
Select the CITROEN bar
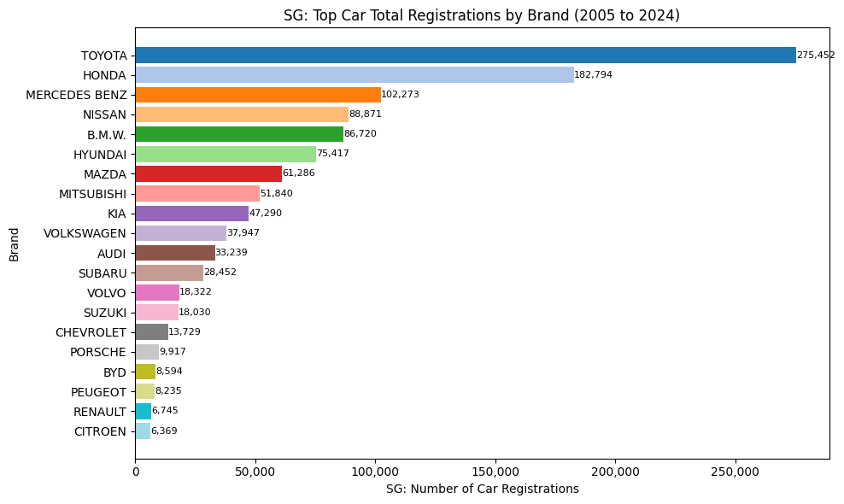pyautogui.click(x=144, y=431)
